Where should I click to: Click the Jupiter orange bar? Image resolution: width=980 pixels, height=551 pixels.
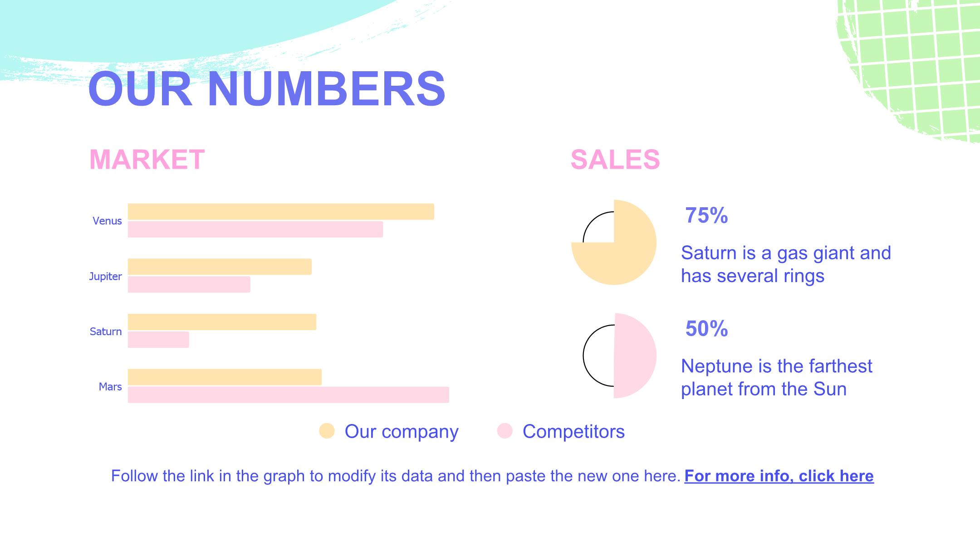[220, 267]
